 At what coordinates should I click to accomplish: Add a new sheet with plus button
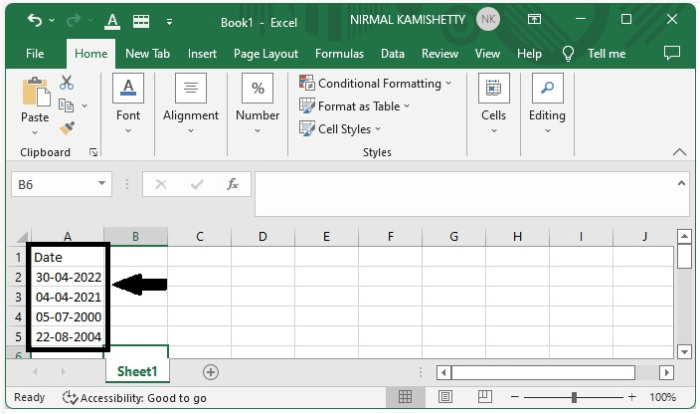[210, 372]
